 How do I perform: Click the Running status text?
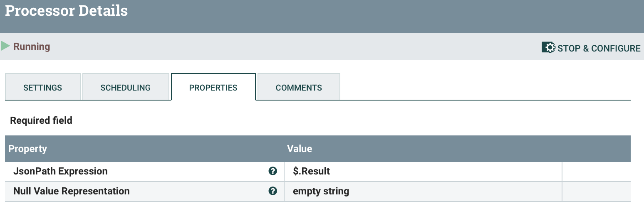click(x=32, y=47)
